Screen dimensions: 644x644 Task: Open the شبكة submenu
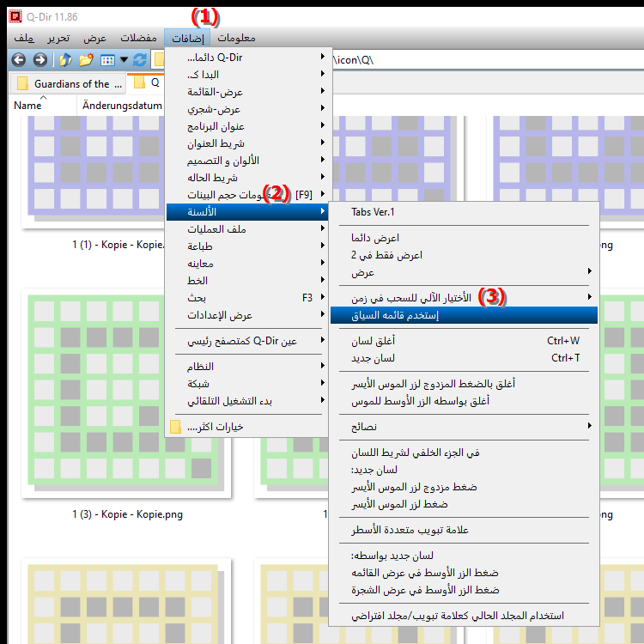coord(246,384)
